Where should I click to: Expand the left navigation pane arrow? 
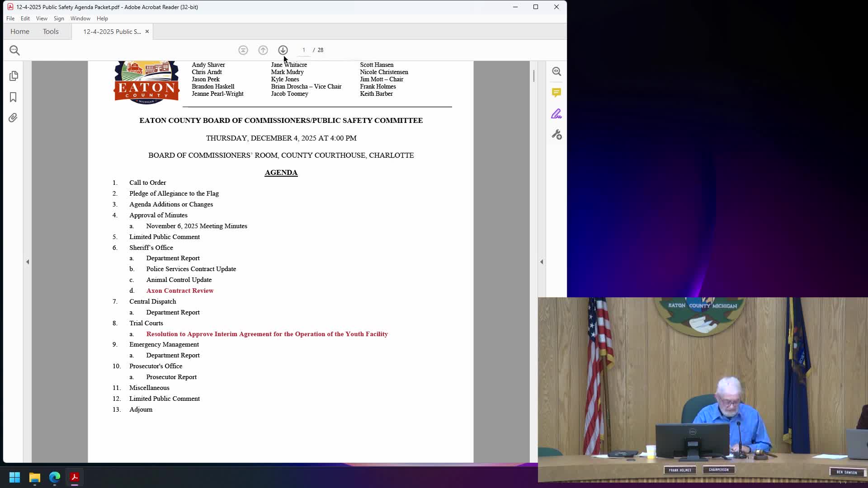28,262
